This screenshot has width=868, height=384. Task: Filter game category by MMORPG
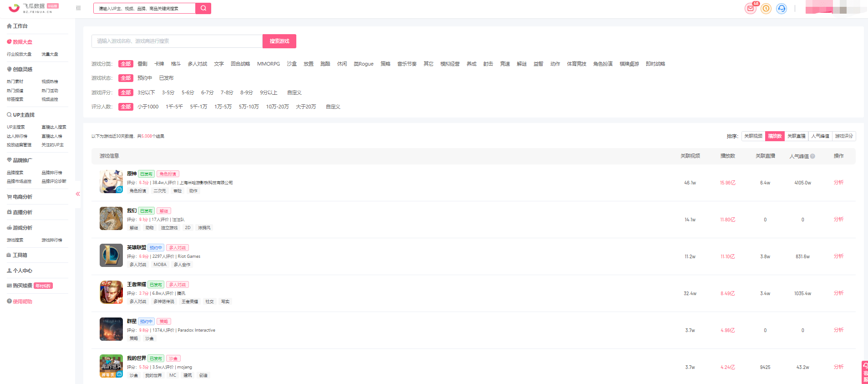[x=269, y=64]
